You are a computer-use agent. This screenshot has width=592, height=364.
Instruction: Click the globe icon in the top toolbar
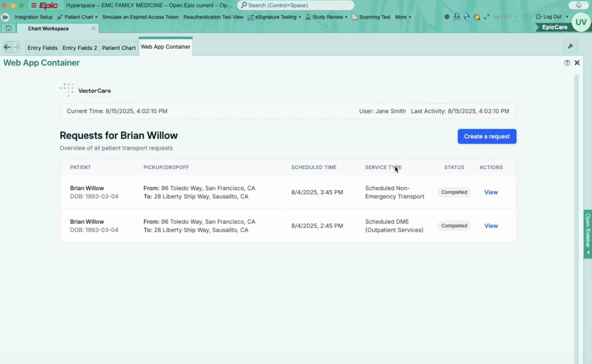467,16
